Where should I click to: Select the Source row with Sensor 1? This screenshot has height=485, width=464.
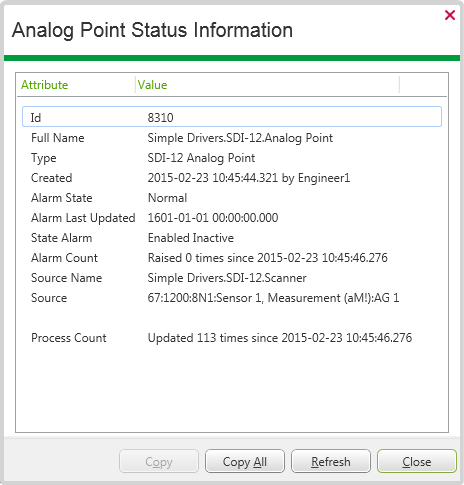pos(232,298)
